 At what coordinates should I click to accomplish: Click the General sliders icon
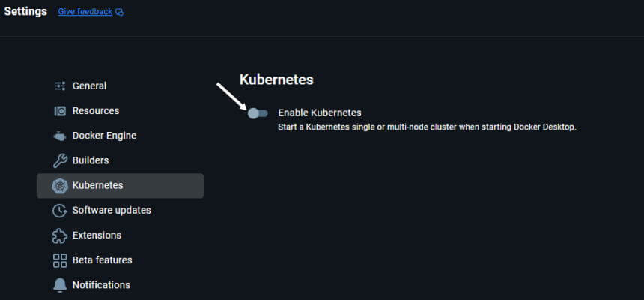[60, 86]
